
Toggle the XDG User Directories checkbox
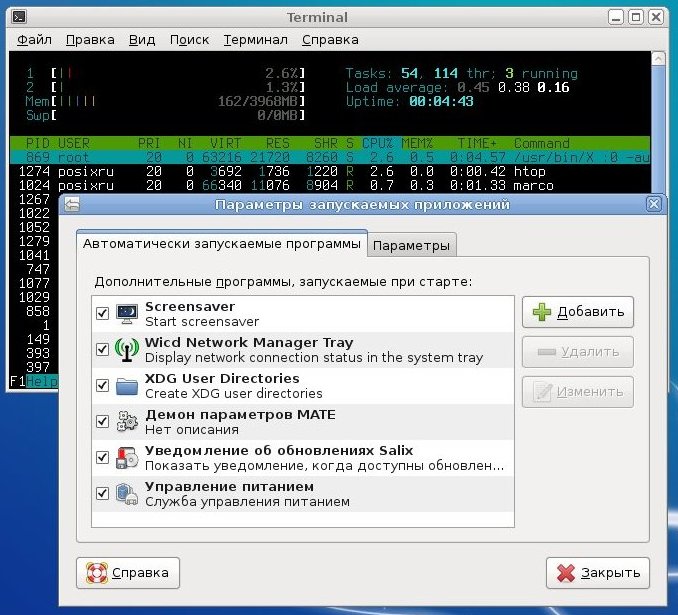[102, 385]
